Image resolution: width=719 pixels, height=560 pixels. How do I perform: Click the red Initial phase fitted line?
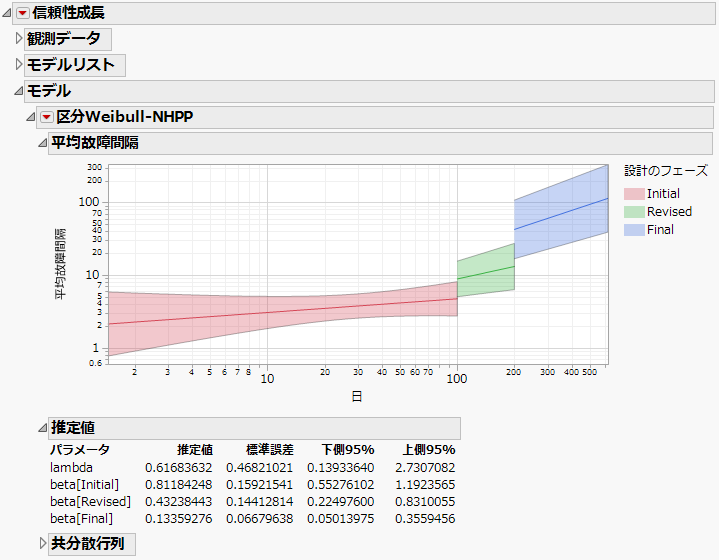click(284, 310)
